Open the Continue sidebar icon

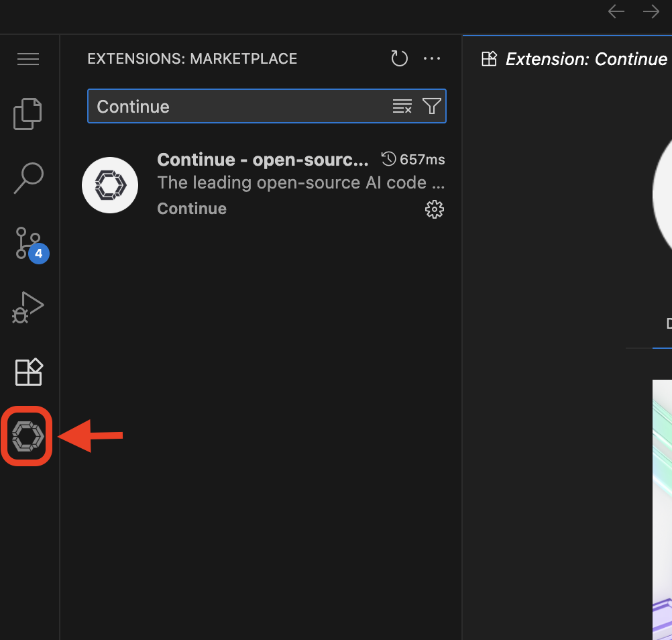[x=28, y=436]
